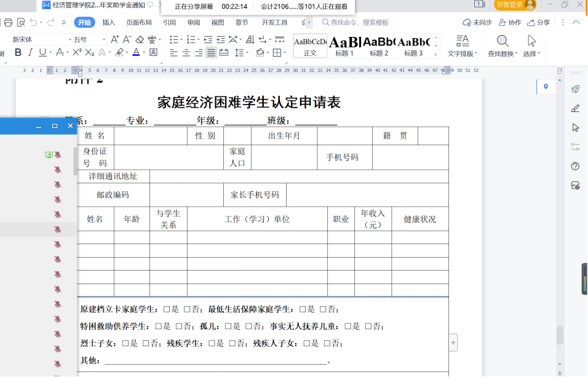The image size is (588, 377).
Task: Check 是 box for 烈士子女
Action: pos(125,344)
